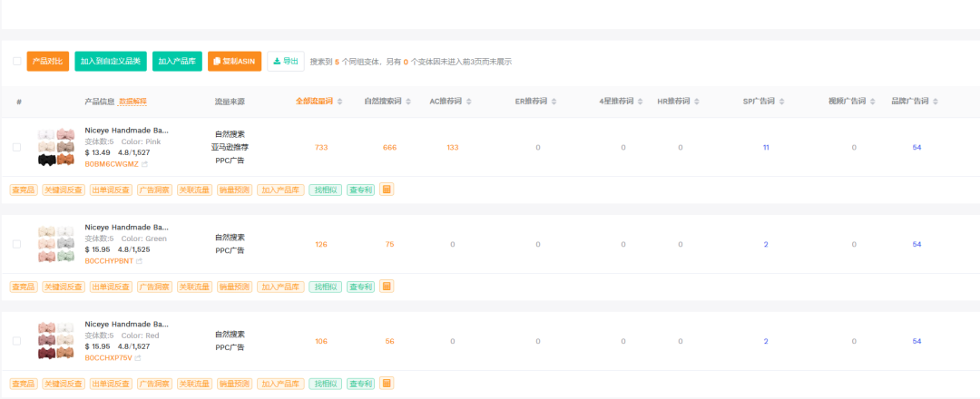Click 广告洞察 tag for B0CCHXP76V
Viewport: 980px width, 399px height.
[155, 384]
